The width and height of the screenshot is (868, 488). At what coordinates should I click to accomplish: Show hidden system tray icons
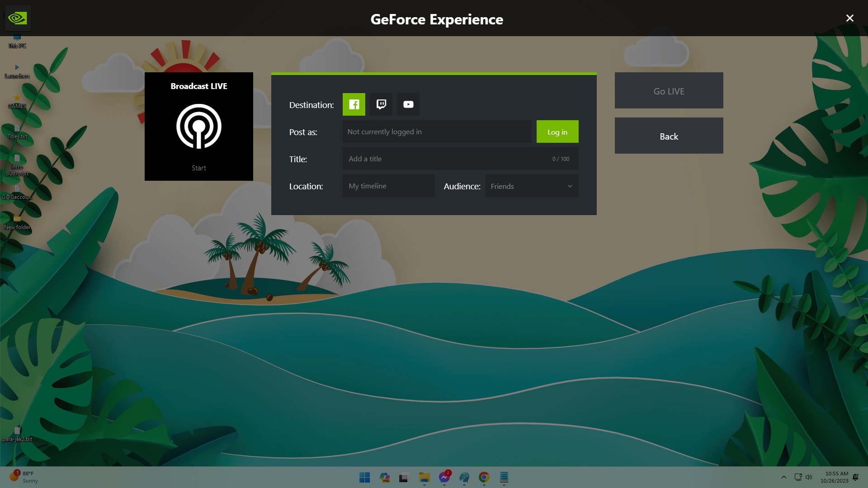(784, 477)
